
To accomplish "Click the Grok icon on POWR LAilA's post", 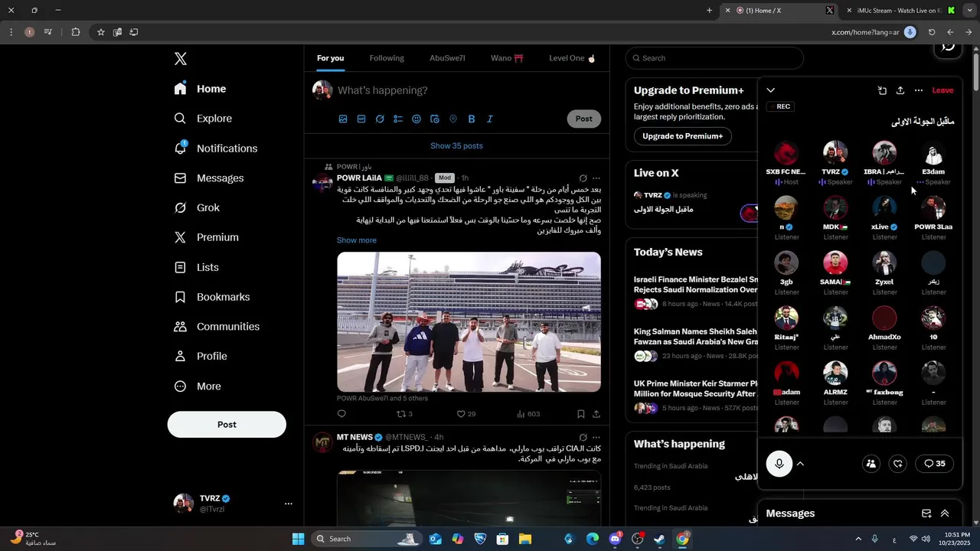I will click(x=583, y=178).
